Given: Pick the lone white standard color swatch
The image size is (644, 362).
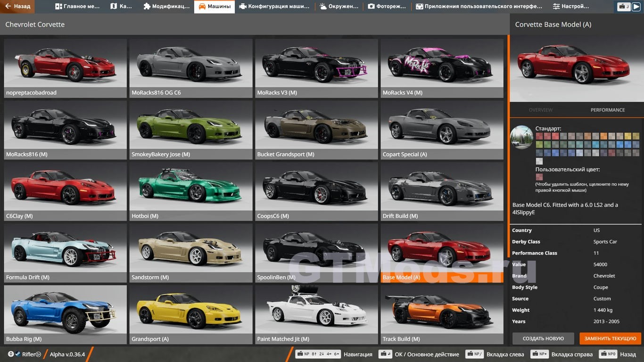Looking at the screenshot, I should (539, 161).
